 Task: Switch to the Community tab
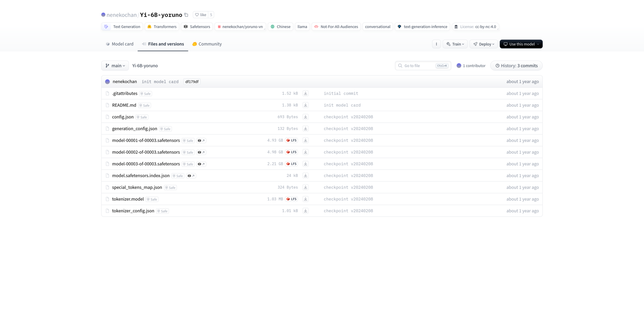click(x=207, y=44)
